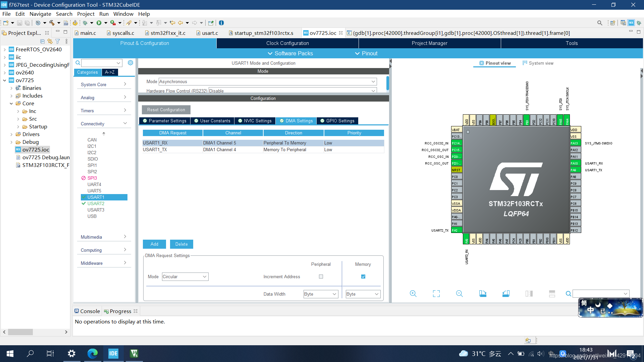Open the Navigate menu
644x362 pixels.
(x=40, y=14)
